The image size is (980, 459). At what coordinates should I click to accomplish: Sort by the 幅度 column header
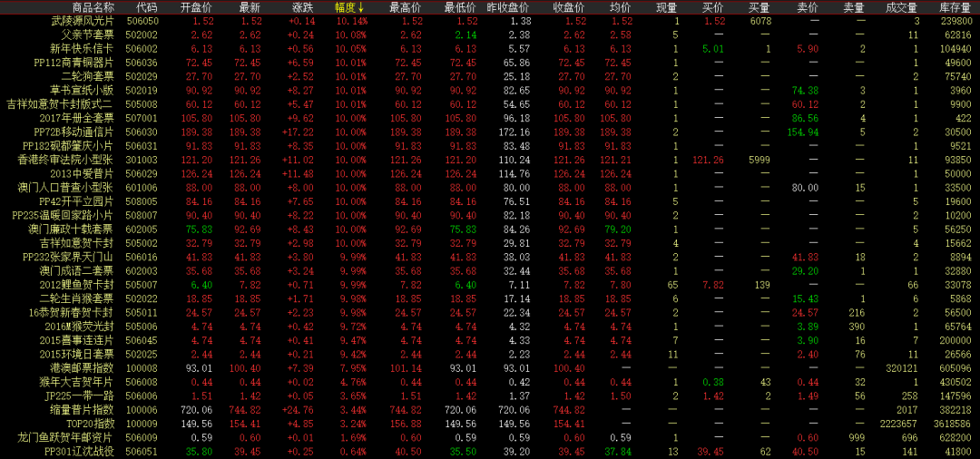[349, 7]
